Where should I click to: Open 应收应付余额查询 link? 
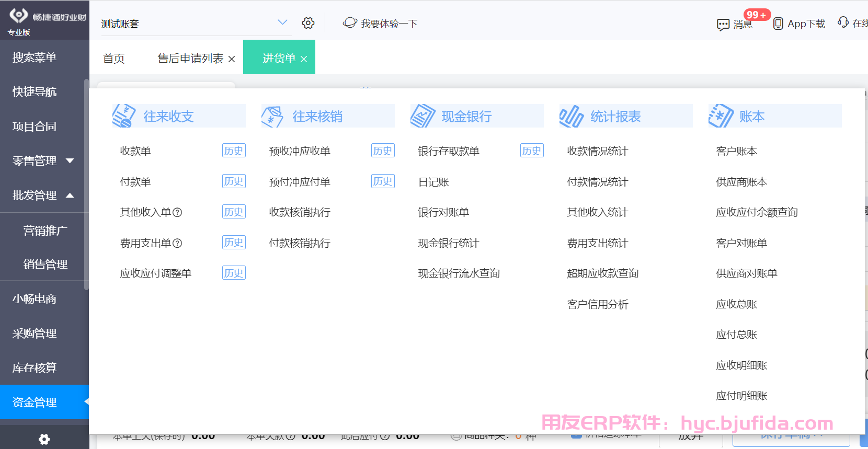pos(757,212)
